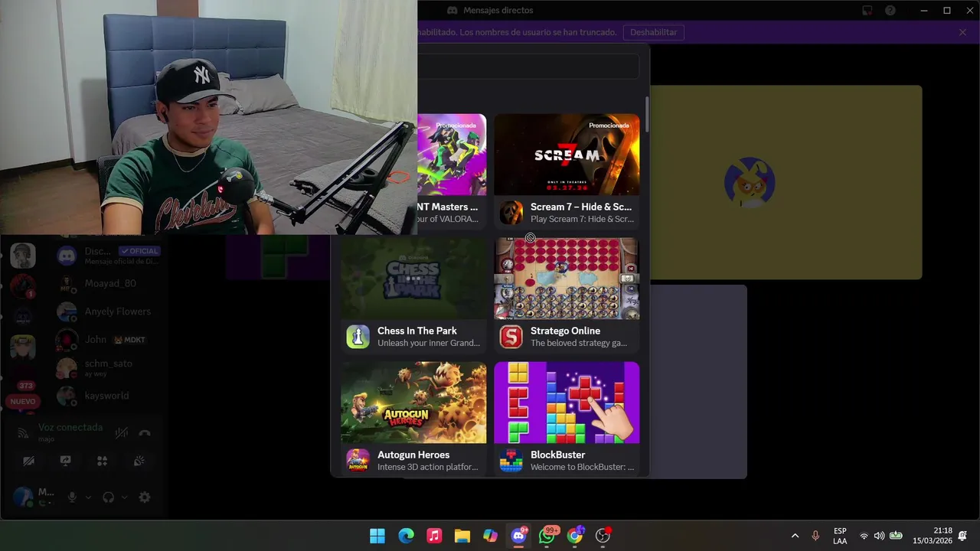980x551 pixels.
Task: Open File Explorer from the taskbar
Action: (462, 536)
